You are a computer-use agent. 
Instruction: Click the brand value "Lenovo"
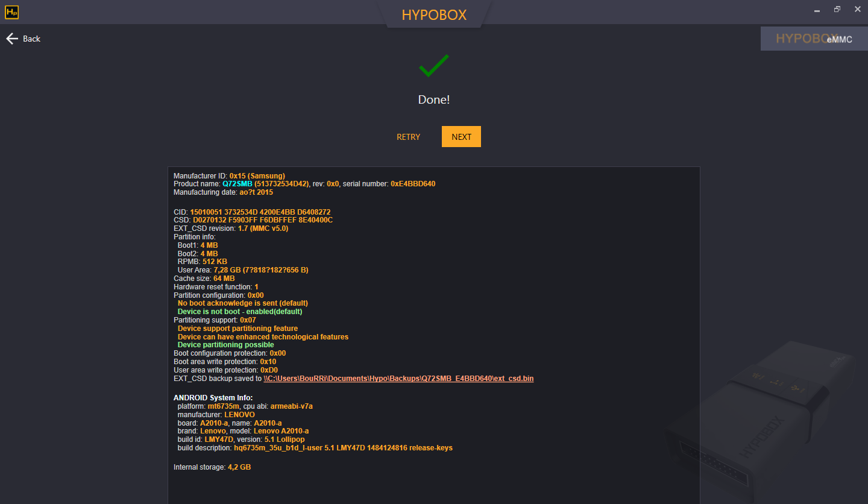pos(213,431)
